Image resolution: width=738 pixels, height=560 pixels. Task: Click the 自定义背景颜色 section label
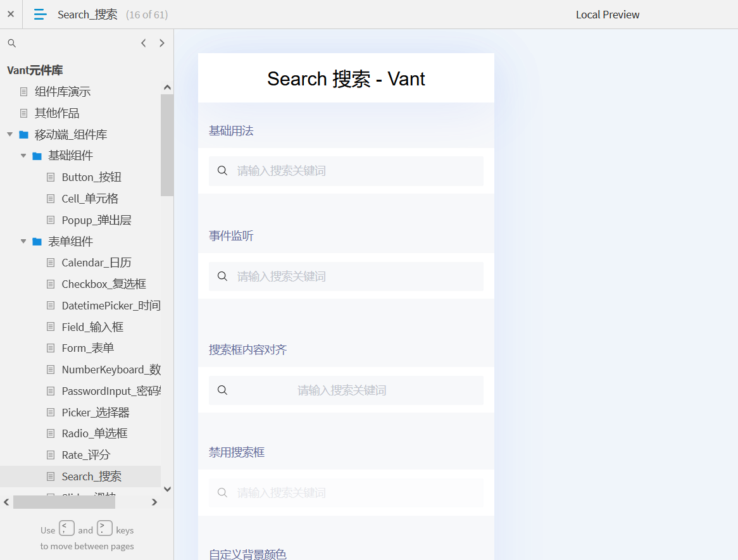pyautogui.click(x=247, y=554)
